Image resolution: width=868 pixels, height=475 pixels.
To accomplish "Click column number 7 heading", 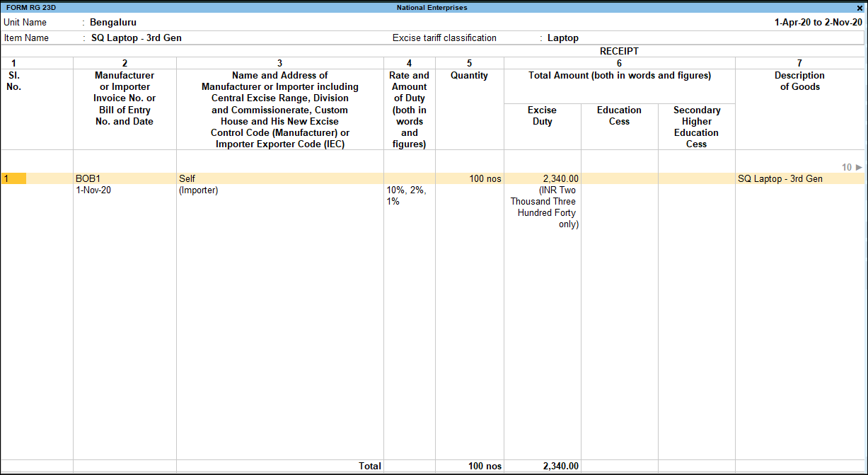I will (x=799, y=64).
